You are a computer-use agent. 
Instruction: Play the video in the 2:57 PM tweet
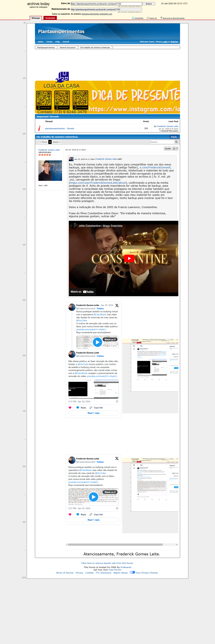[x=93, y=497]
